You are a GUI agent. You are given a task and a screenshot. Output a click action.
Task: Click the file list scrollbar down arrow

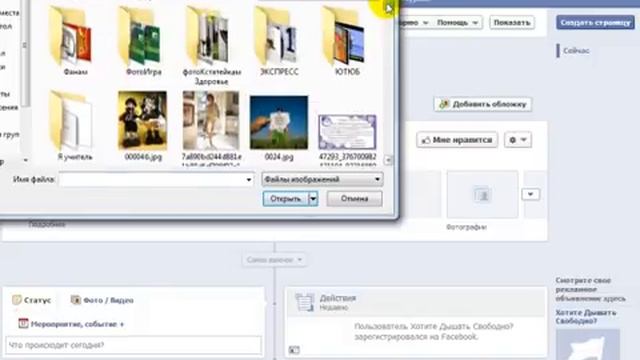pyautogui.click(x=388, y=160)
